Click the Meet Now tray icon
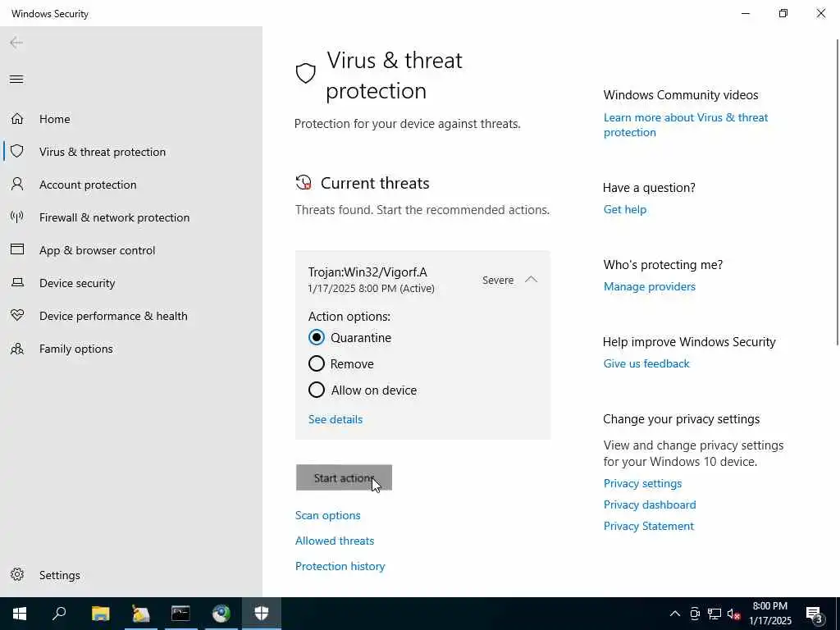This screenshot has width=840, height=630. pyautogui.click(x=695, y=614)
